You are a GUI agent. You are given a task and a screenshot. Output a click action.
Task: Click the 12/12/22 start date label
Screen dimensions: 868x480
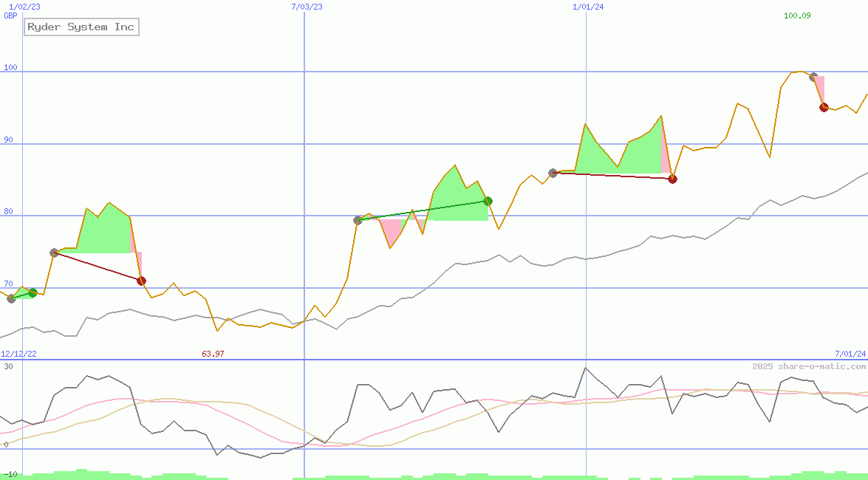18,354
